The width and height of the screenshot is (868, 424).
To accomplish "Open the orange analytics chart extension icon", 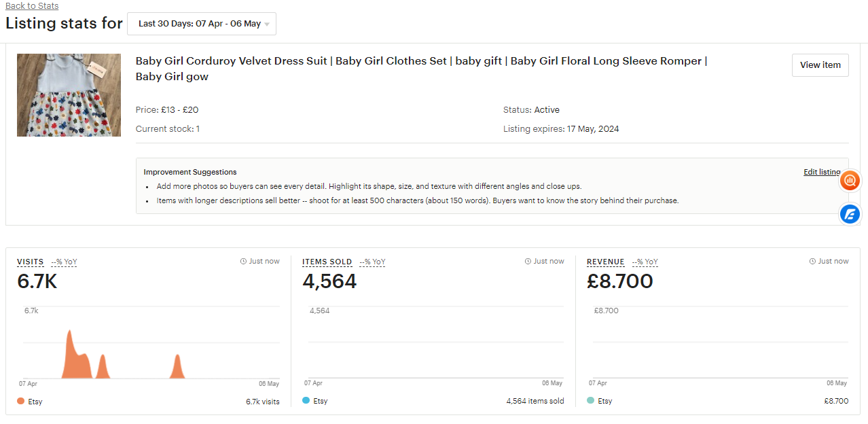I will pyautogui.click(x=850, y=181).
